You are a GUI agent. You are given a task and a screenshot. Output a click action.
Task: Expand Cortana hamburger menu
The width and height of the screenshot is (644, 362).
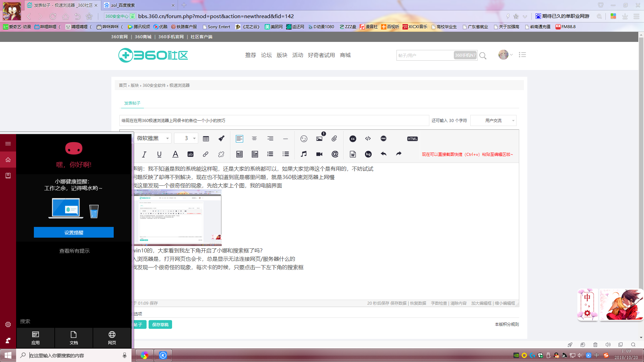pos(8,143)
